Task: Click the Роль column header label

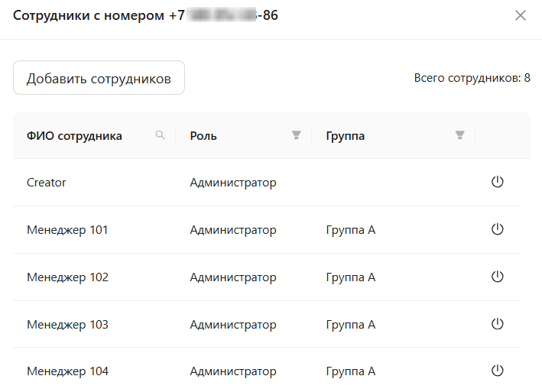Action: pos(203,136)
